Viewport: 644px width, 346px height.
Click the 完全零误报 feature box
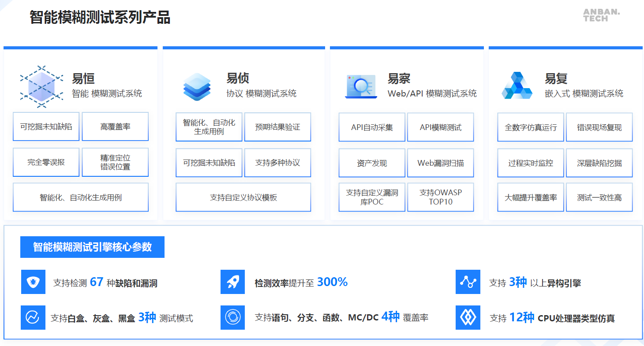tap(46, 162)
